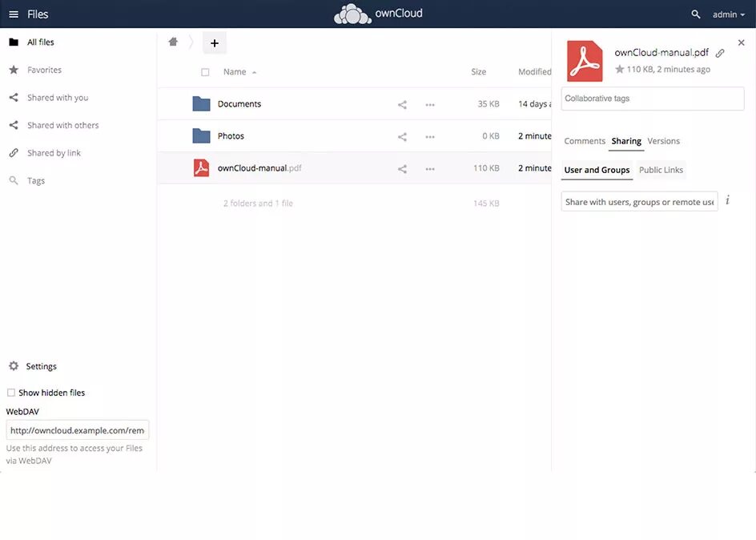Viewport: 756px width, 540px height.
Task: Switch to the Versions tab
Action: tap(663, 141)
